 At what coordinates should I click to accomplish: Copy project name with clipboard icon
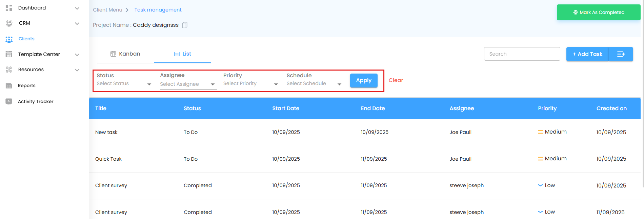pyautogui.click(x=185, y=25)
